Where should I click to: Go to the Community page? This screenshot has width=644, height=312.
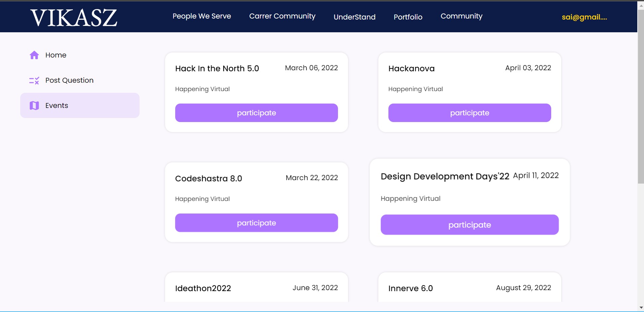[x=461, y=16]
